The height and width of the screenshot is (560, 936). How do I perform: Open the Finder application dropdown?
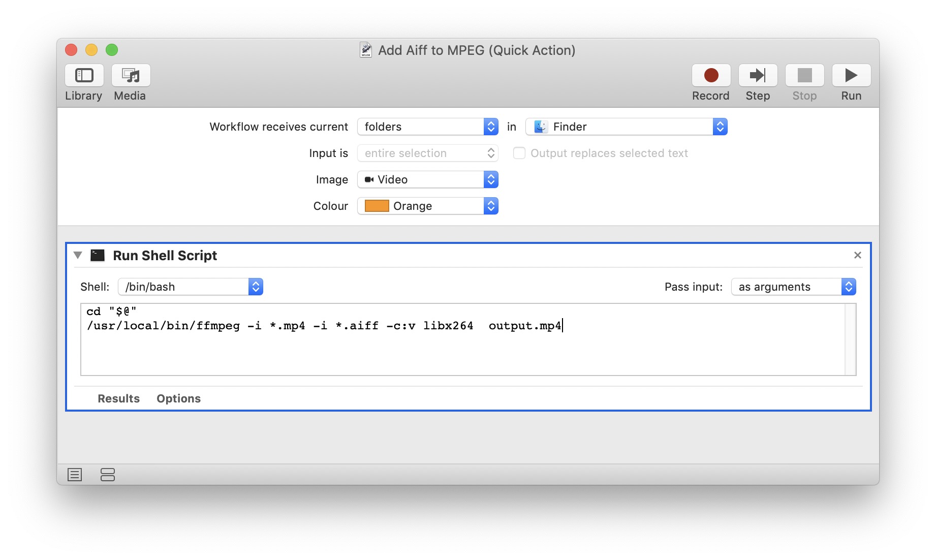(x=626, y=127)
